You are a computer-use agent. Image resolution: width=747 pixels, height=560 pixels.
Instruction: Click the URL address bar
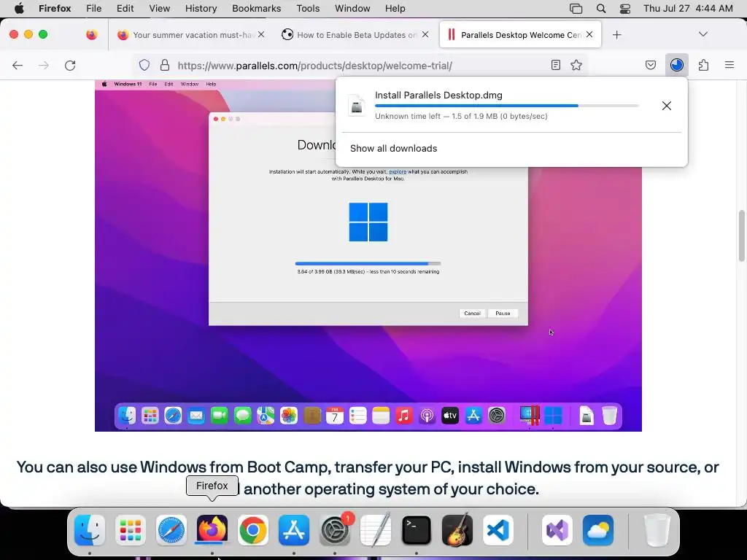click(x=361, y=65)
